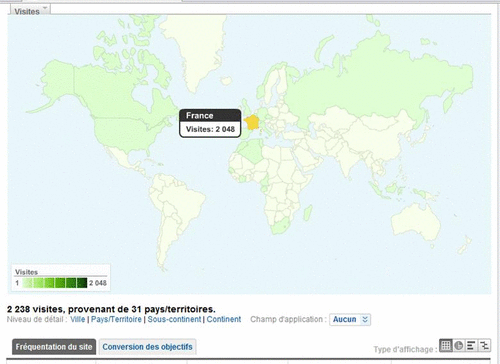The width and height of the screenshot is (500, 364).
Task: Set detail level to Continent
Action: coord(224,319)
